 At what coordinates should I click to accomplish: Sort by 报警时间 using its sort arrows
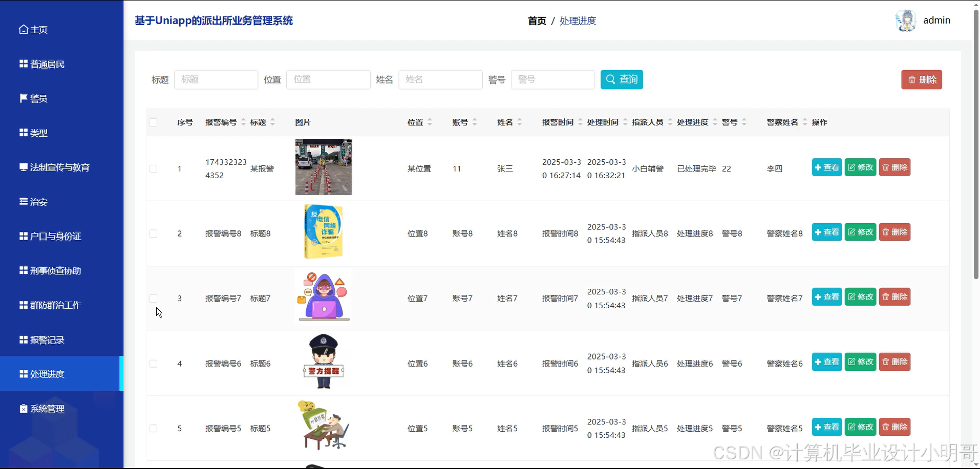tap(579, 122)
